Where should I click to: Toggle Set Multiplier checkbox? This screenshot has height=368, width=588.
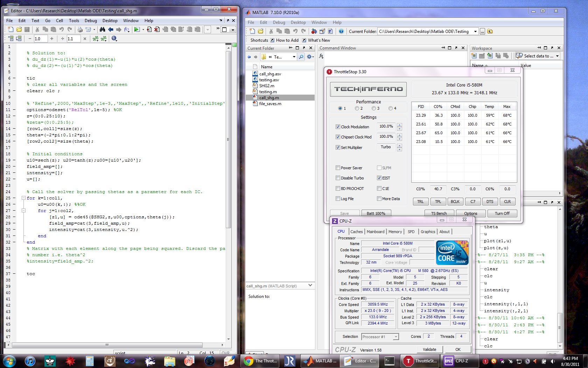tap(338, 148)
